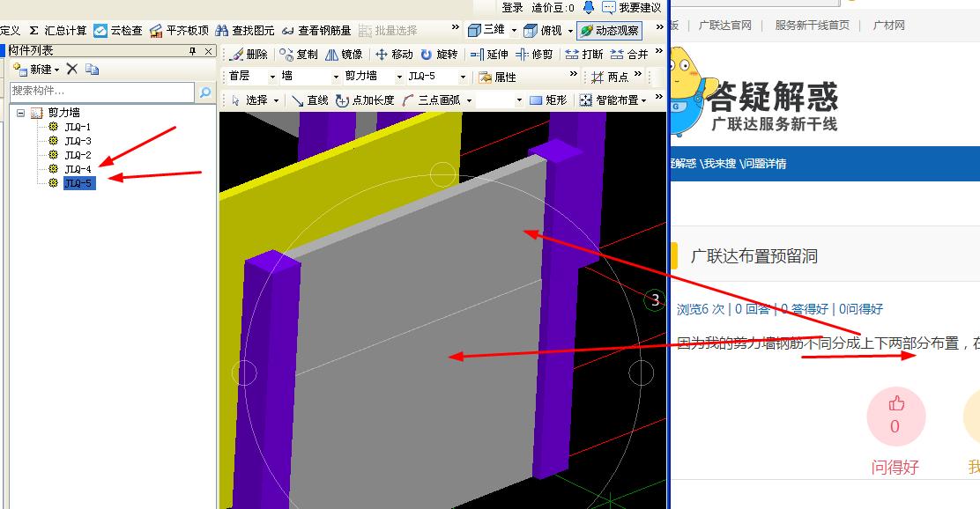Open 查找图元 find element
The height and width of the screenshot is (509, 980).
pyautogui.click(x=244, y=30)
